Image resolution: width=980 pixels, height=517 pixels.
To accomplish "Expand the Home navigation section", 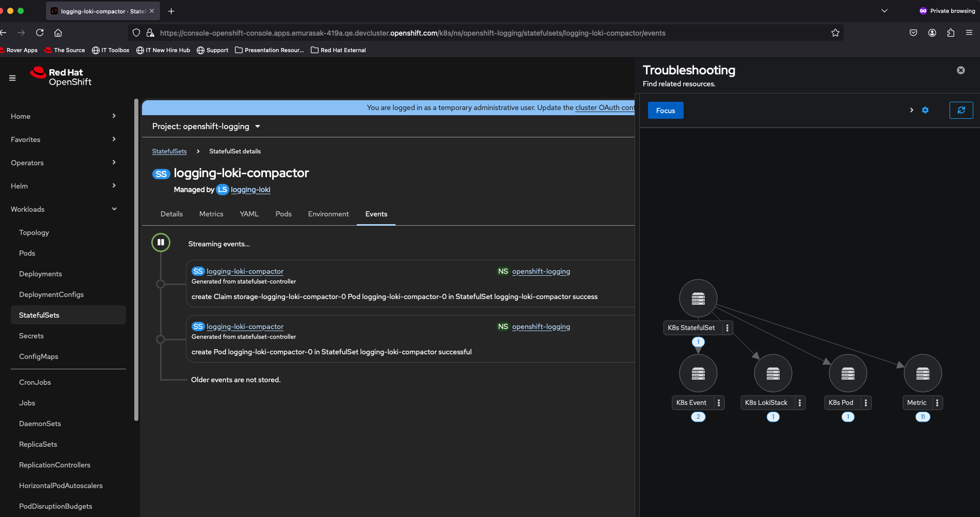I will click(64, 116).
